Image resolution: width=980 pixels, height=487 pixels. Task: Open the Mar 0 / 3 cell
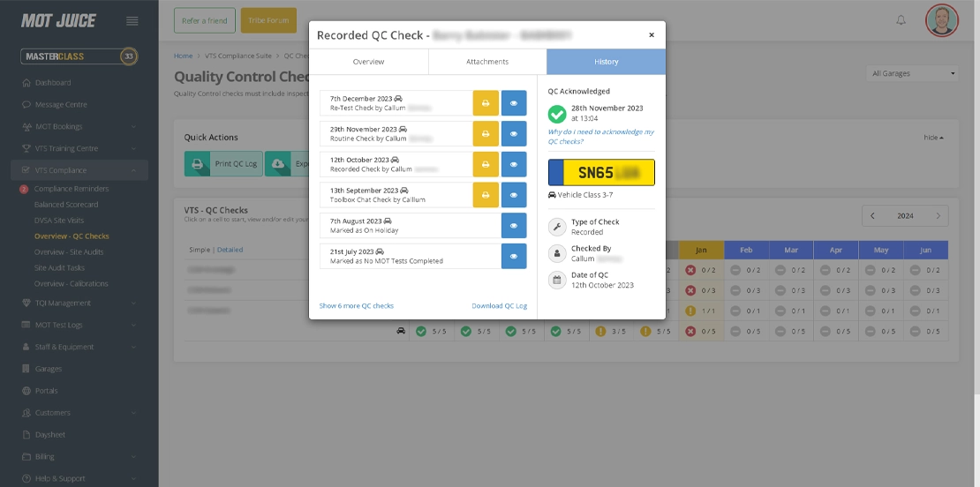[x=791, y=290]
